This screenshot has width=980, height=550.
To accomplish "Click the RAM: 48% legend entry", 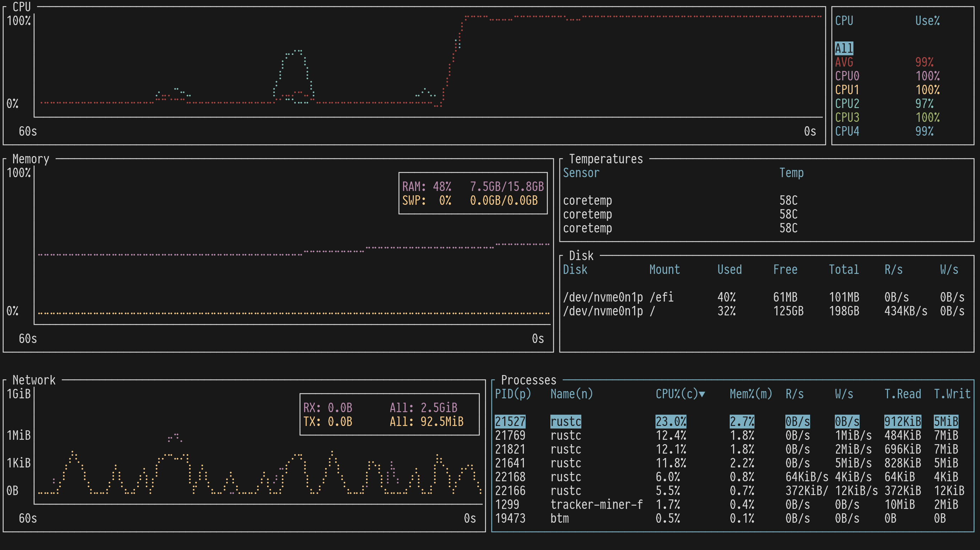I will [426, 186].
